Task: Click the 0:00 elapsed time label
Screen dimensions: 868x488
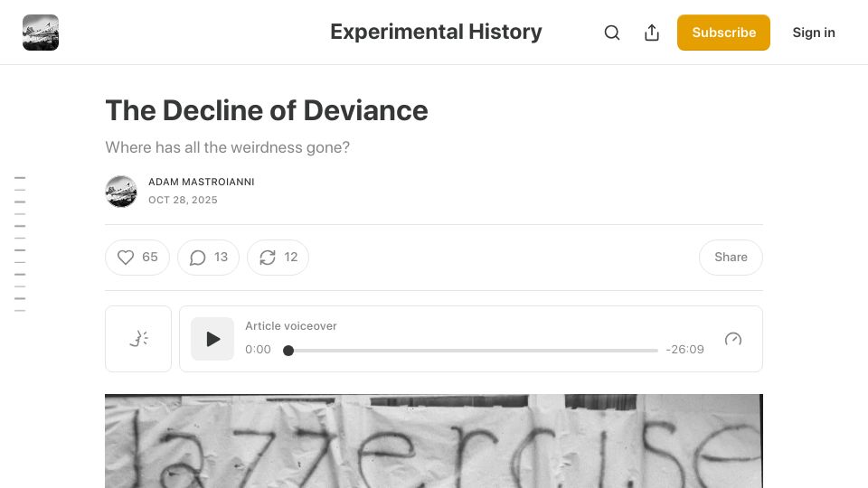Action: [258, 350]
